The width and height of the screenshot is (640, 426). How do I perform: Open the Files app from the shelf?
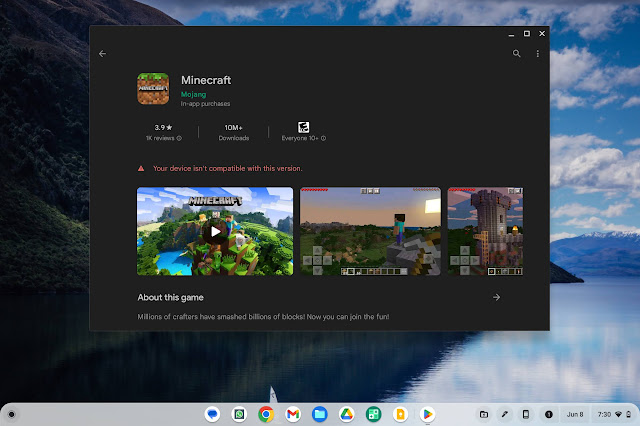[x=320, y=415]
